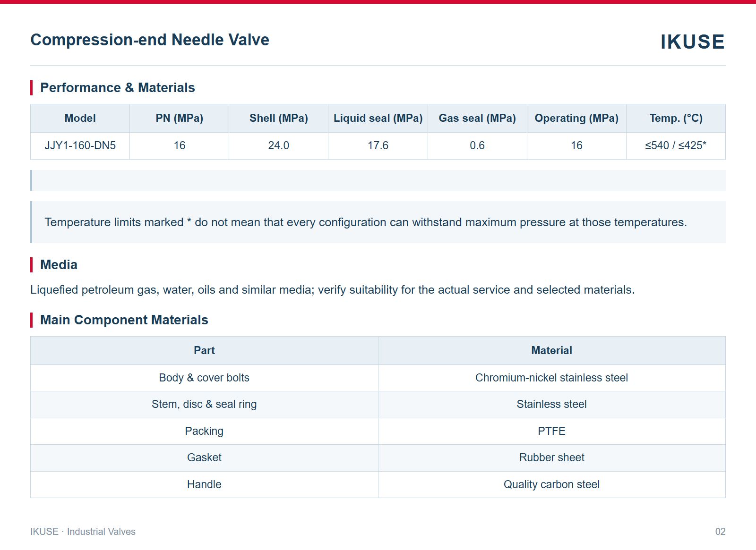Viewport: 756px width, 550px height.
Task: Select the 'Compression-end Needle Valve' title
Action: point(150,40)
